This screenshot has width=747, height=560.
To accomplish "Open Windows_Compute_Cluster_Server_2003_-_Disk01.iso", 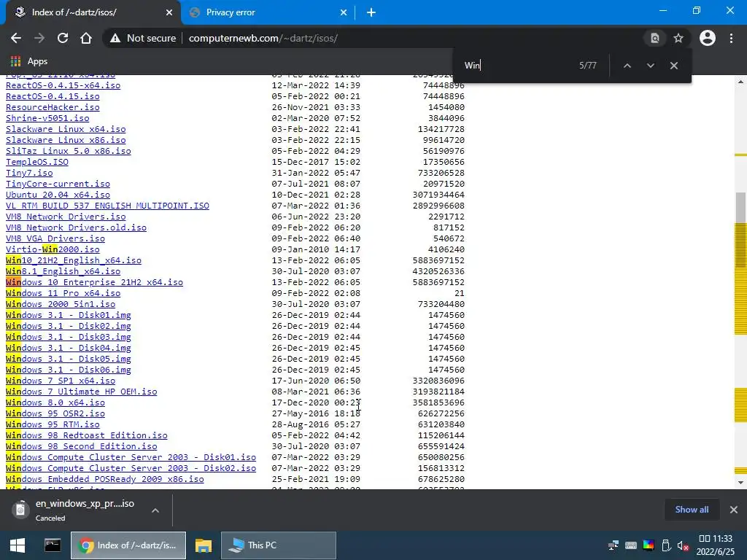I will (x=131, y=458).
